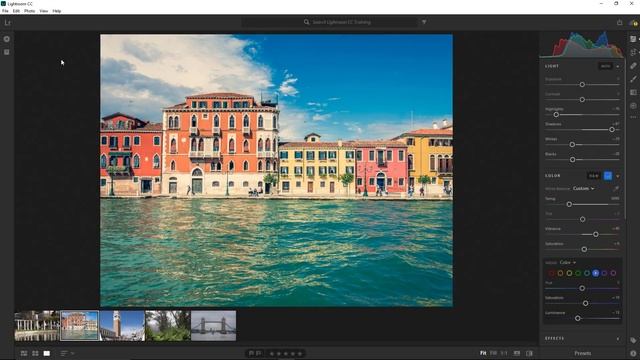Open the Photo menu

point(29,11)
